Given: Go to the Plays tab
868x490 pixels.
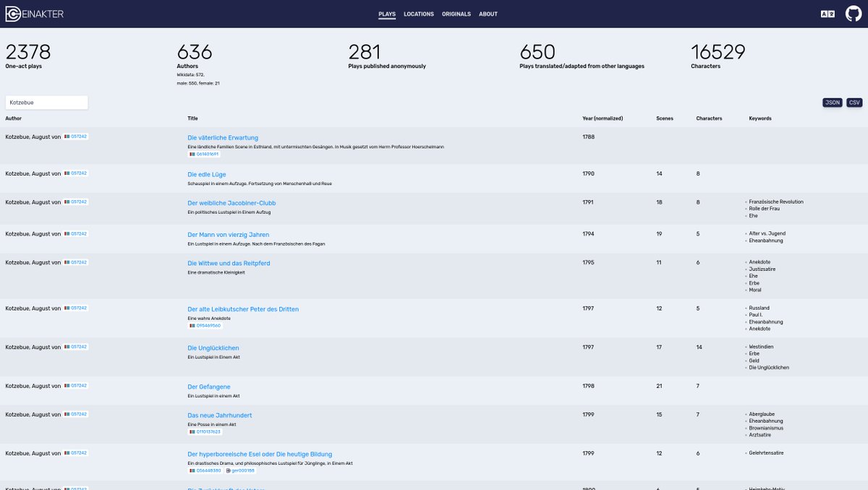Looking at the screenshot, I should tap(387, 14).
